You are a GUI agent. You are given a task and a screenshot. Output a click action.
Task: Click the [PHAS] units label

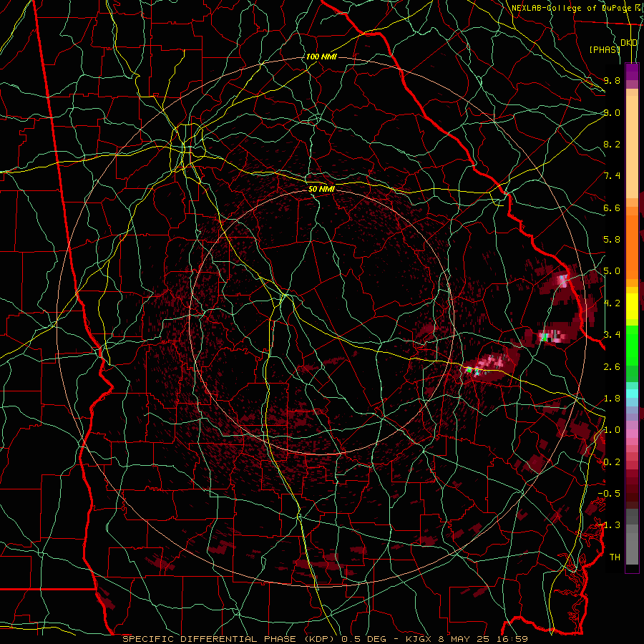pos(605,49)
